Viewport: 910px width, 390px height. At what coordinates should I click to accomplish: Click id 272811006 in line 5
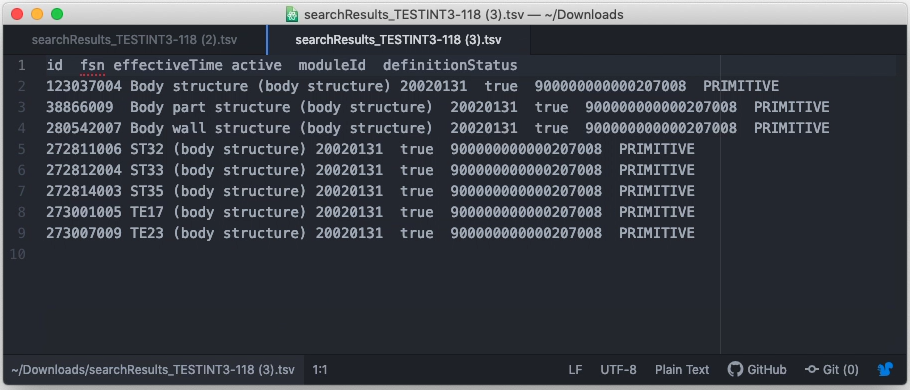coord(84,149)
